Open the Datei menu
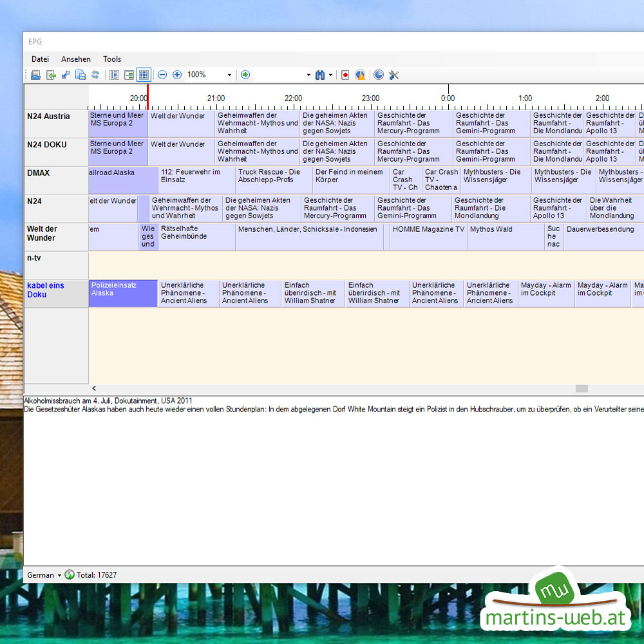The image size is (644, 644). click(40, 59)
